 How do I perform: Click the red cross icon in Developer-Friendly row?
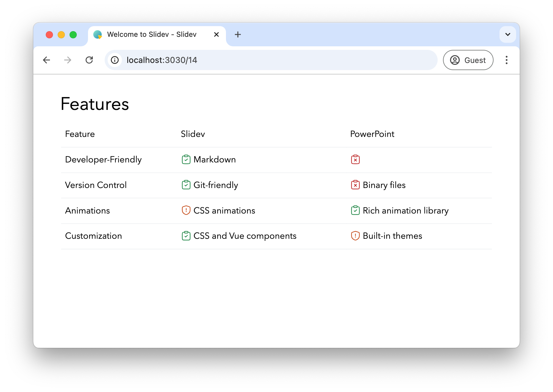click(355, 159)
